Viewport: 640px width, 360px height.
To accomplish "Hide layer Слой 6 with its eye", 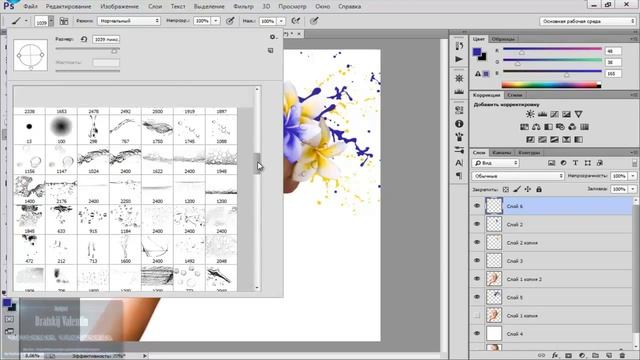I will click(477, 206).
